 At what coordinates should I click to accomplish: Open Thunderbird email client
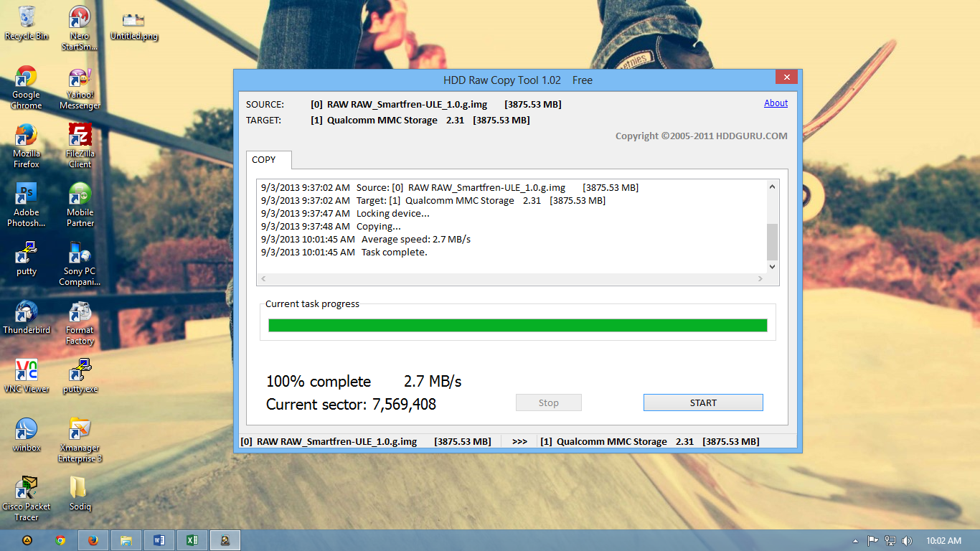pyautogui.click(x=27, y=314)
